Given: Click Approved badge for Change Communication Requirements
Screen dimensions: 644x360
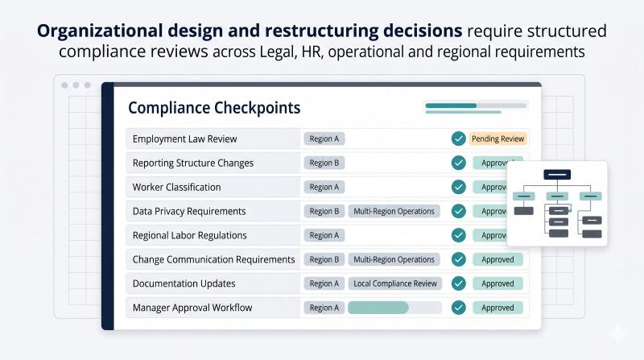Looking at the screenshot, I should pyautogui.click(x=497, y=259).
